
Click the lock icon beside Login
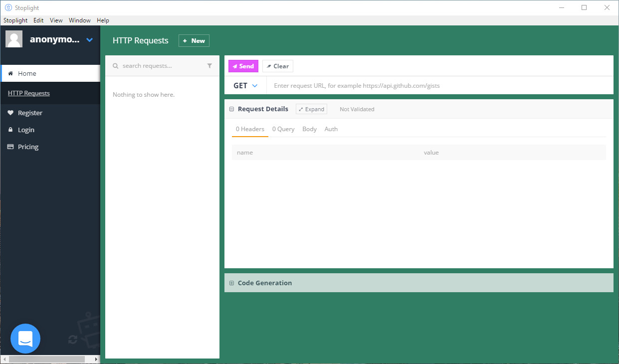[x=10, y=130]
